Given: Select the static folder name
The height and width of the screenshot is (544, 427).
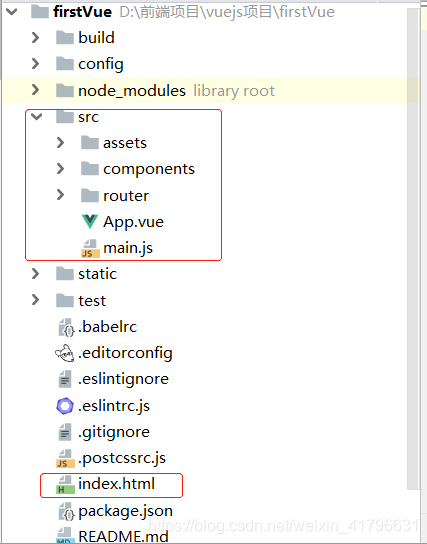Looking at the screenshot, I should click(x=97, y=274).
